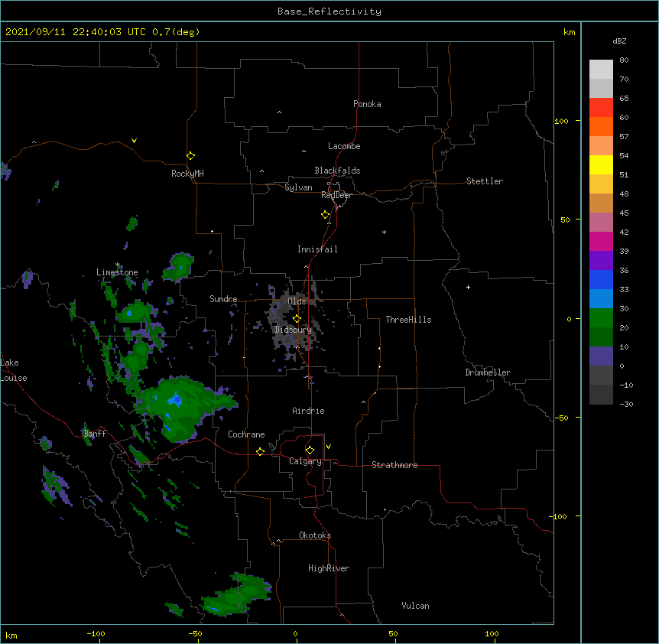This screenshot has width=659, height=644.
Task: Click the Blackfalds city label
Action: click(x=337, y=171)
